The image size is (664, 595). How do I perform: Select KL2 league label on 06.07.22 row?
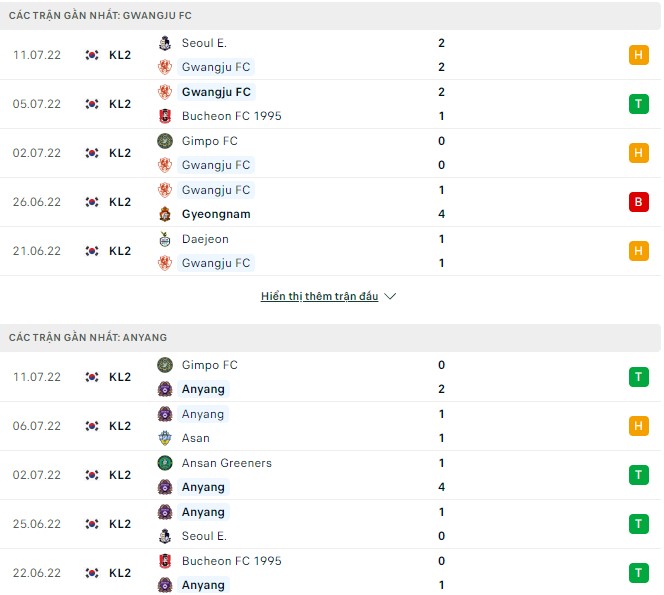click(x=120, y=426)
